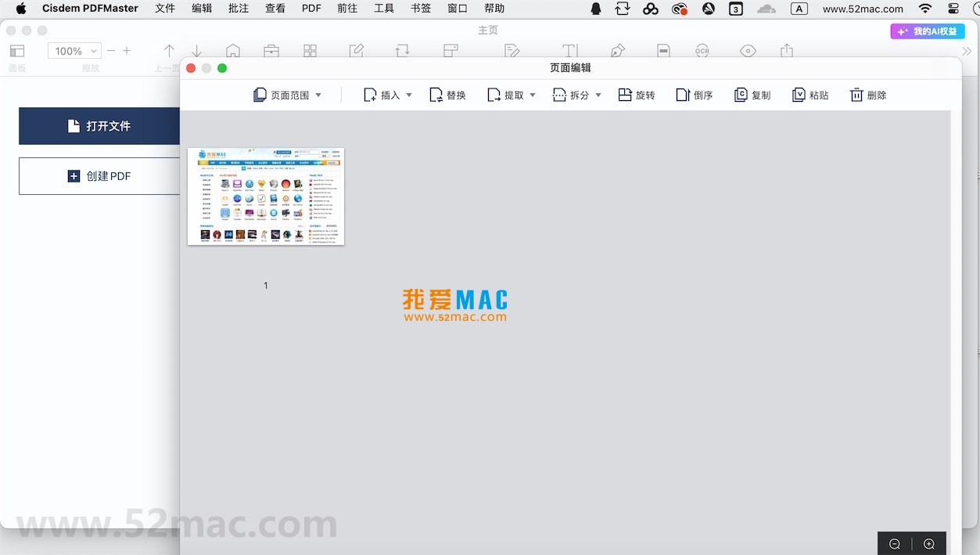Select the 旋转 rotate pages tool

point(636,95)
